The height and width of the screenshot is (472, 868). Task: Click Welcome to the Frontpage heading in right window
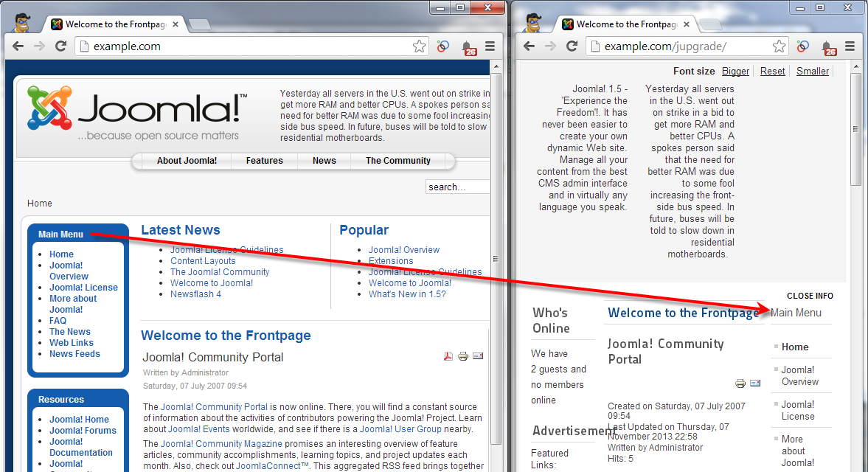tap(684, 313)
